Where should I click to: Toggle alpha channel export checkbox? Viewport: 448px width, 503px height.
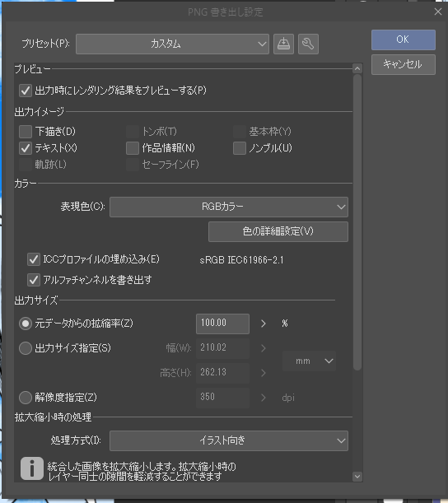tap(34, 280)
